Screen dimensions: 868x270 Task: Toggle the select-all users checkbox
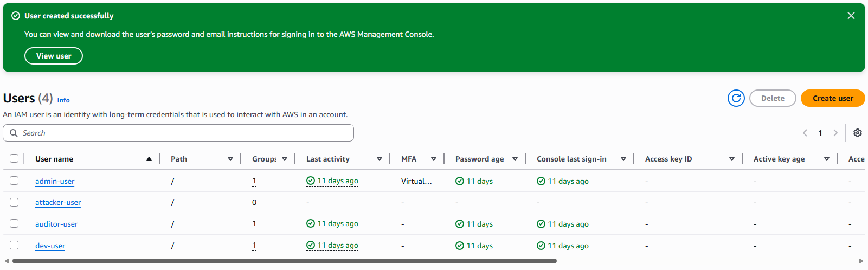14,158
